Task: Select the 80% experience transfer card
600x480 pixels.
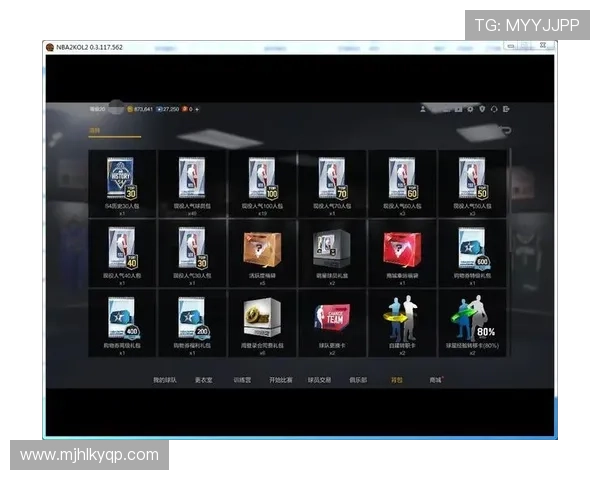Action: click(472, 323)
